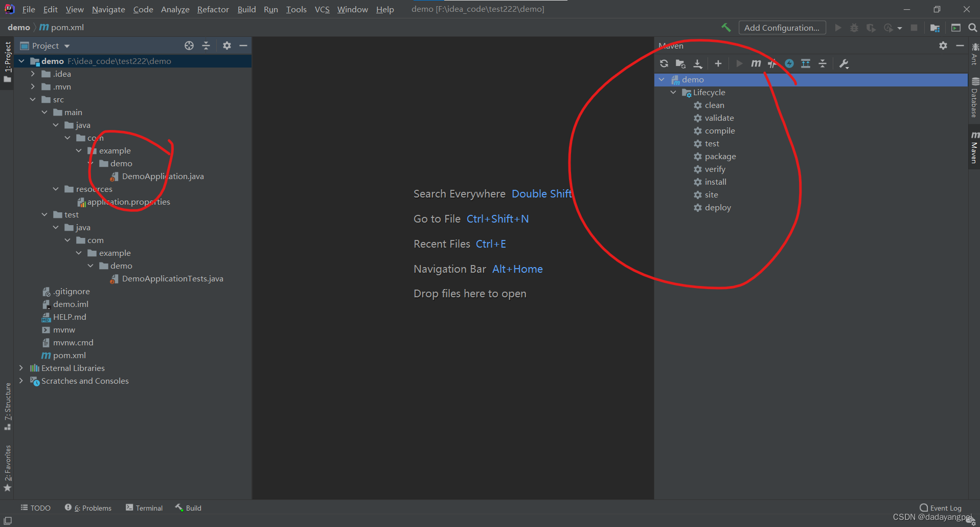This screenshot has height=527, width=980.
Task: Open the VCS menu
Action: (x=322, y=9)
